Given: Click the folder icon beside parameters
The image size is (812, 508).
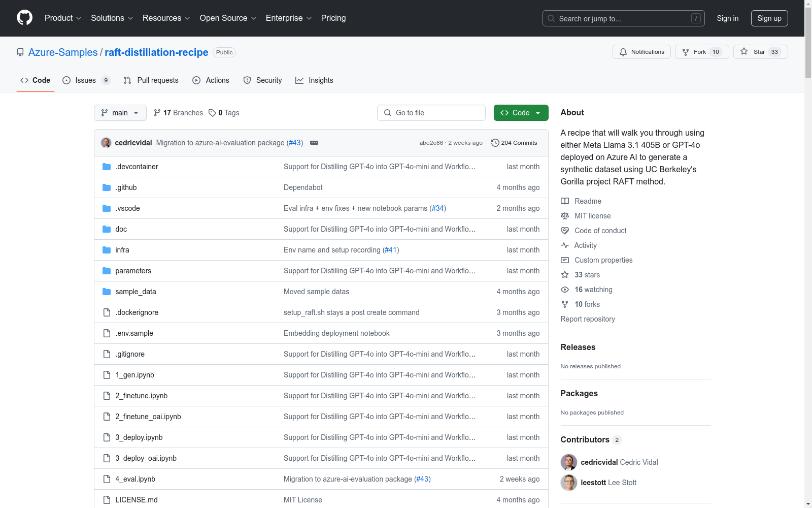Looking at the screenshot, I should [x=107, y=271].
